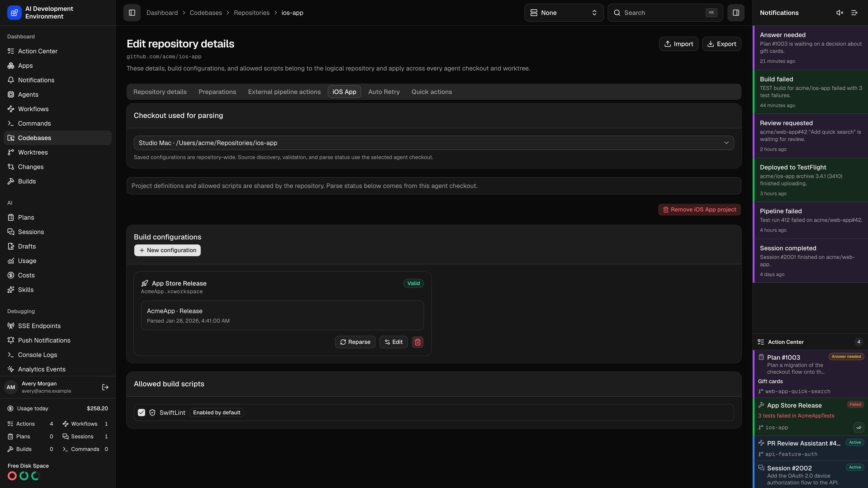This screenshot has height=488, width=868.
Task: Click the sign out icon beside Avery Morgan
Action: pos(105,387)
